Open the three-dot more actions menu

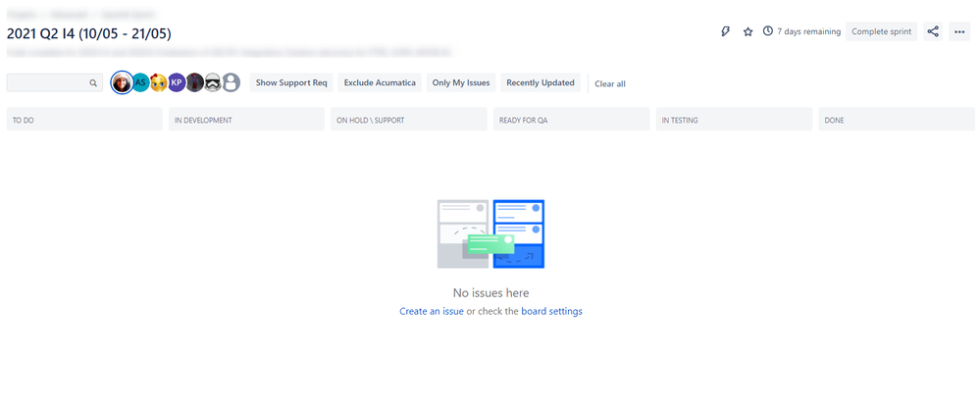coord(959,32)
